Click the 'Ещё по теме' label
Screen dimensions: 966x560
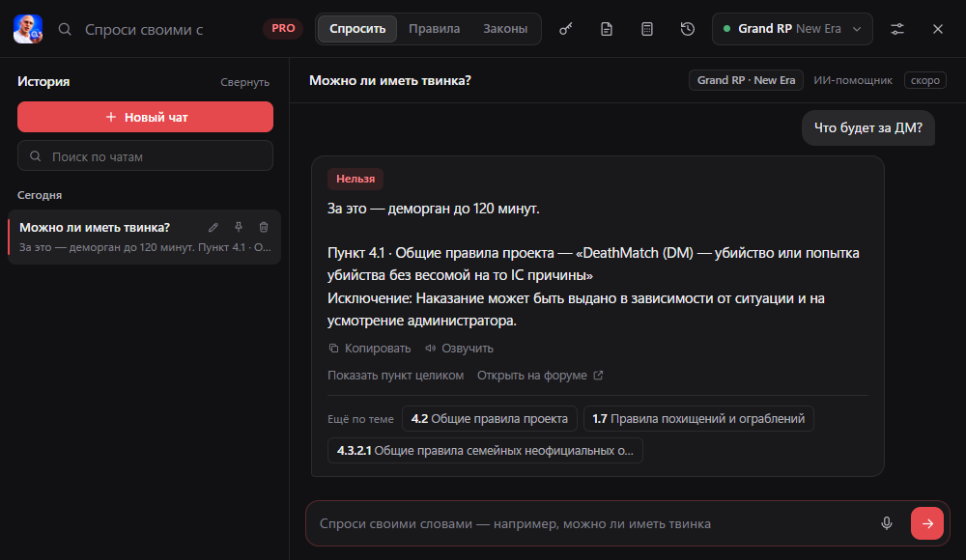(x=360, y=419)
